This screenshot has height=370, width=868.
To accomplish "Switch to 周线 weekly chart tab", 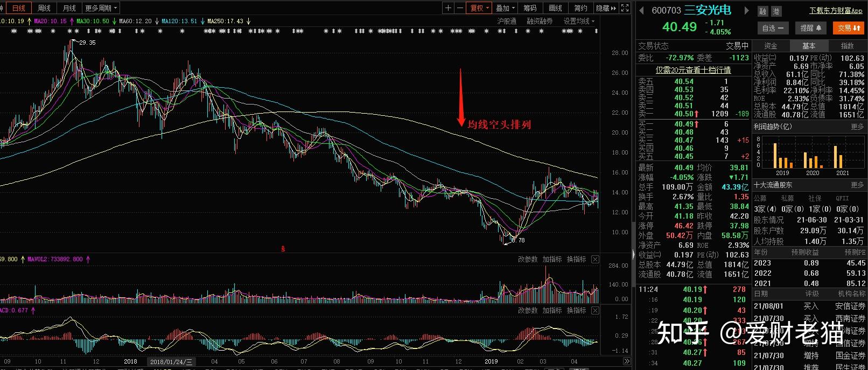I will coord(44,8).
